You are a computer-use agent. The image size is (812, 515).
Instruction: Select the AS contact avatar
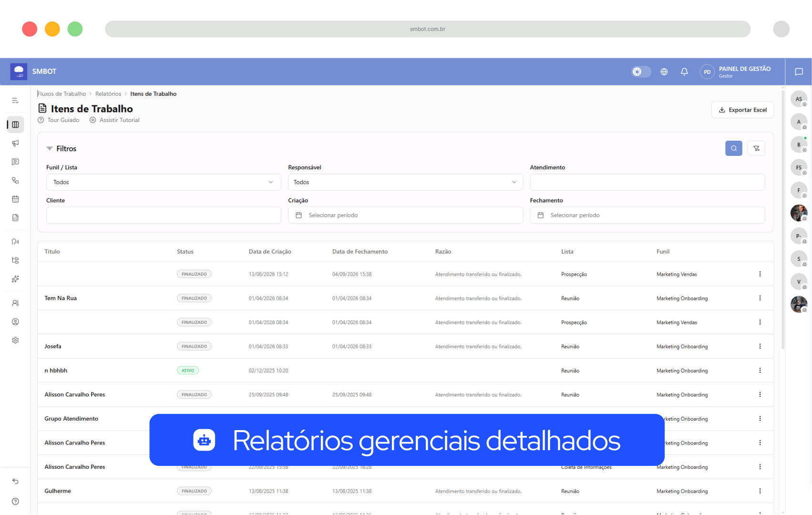pyautogui.click(x=799, y=99)
